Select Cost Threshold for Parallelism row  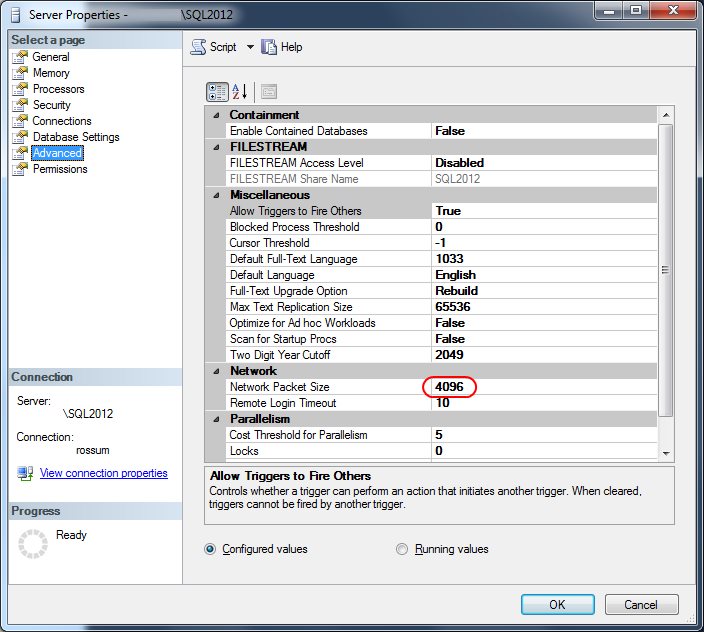[x=441, y=435]
